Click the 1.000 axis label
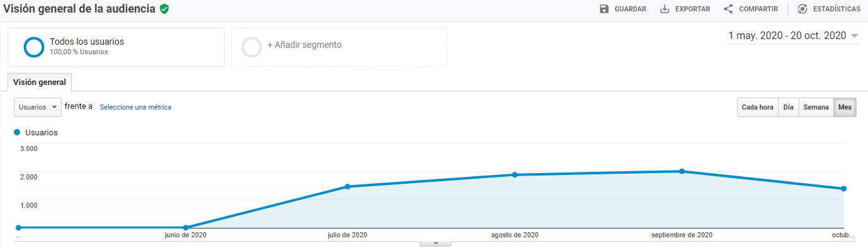The width and height of the screenshot is (868, 248). click(29, 205)
